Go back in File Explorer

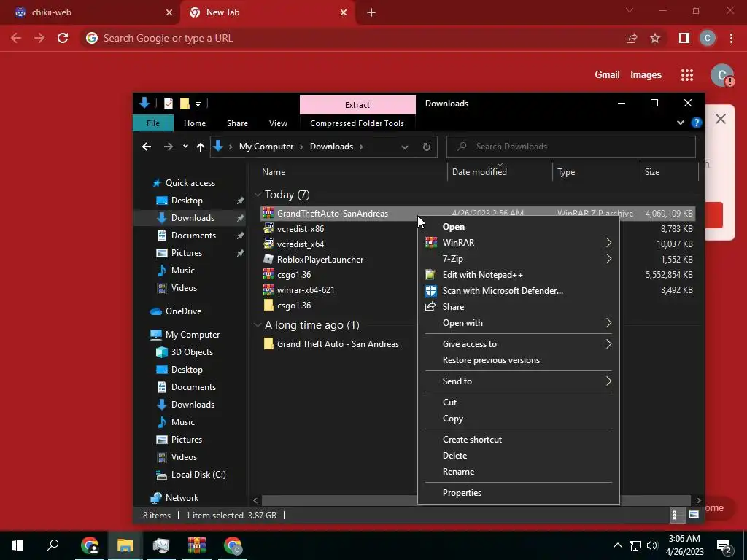pyautogui.click(x=147, y=147)
